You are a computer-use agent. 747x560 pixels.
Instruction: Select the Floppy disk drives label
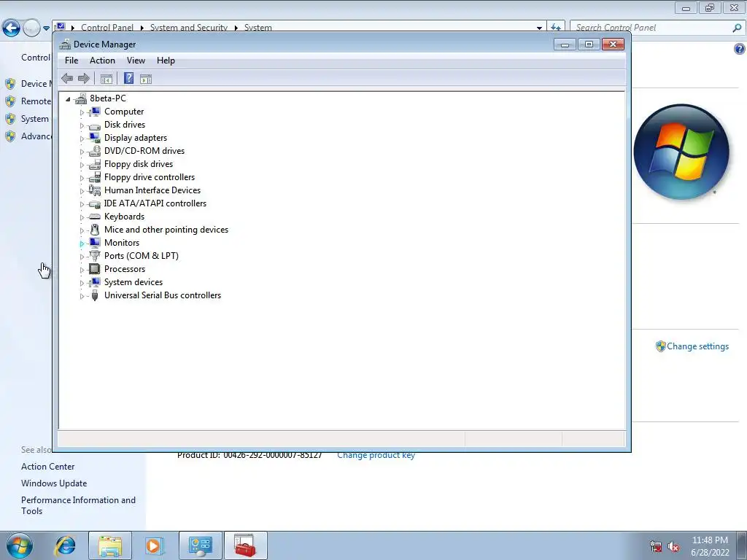139,164
